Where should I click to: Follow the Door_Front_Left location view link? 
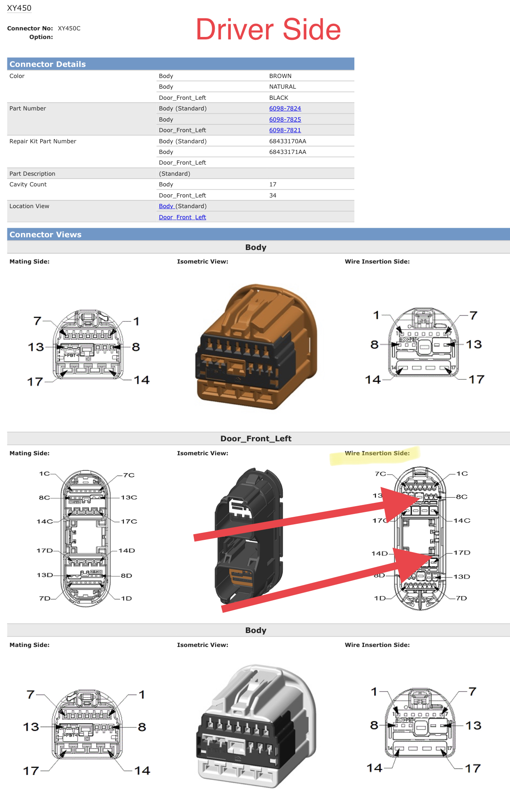click(x=182, y=217)
